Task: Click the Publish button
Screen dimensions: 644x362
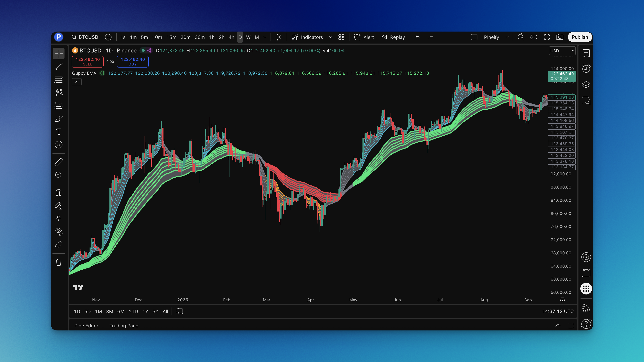Action: [x=579, y=37]
